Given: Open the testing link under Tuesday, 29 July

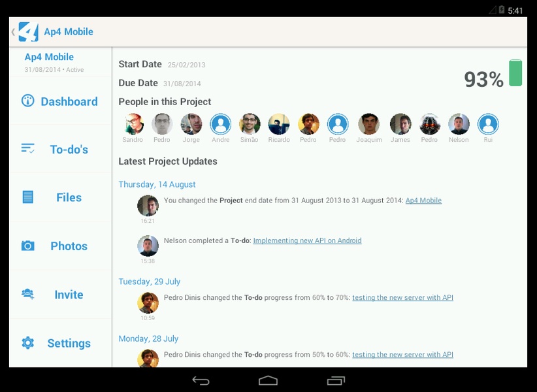Looking at the screenshot, I should [x=402, y=297].
